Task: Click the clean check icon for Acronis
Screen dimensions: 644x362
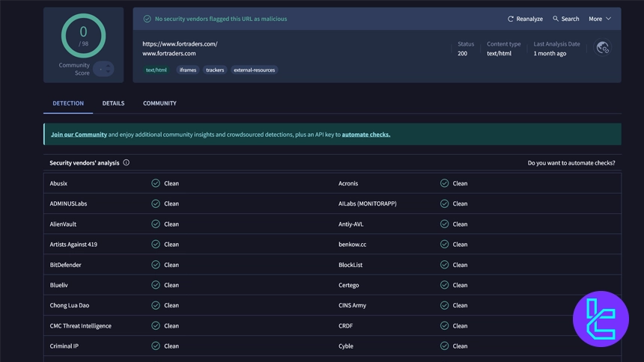Action: coord(444,183)
